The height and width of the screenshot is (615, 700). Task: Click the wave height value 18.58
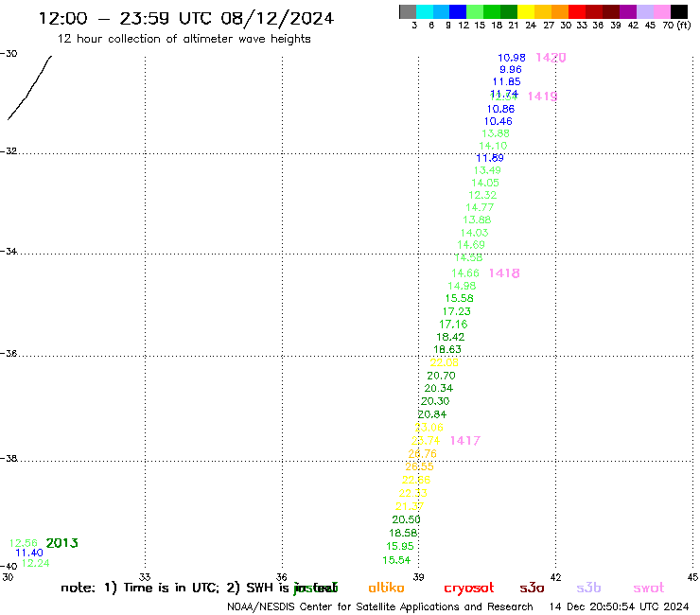click(403, 533)
